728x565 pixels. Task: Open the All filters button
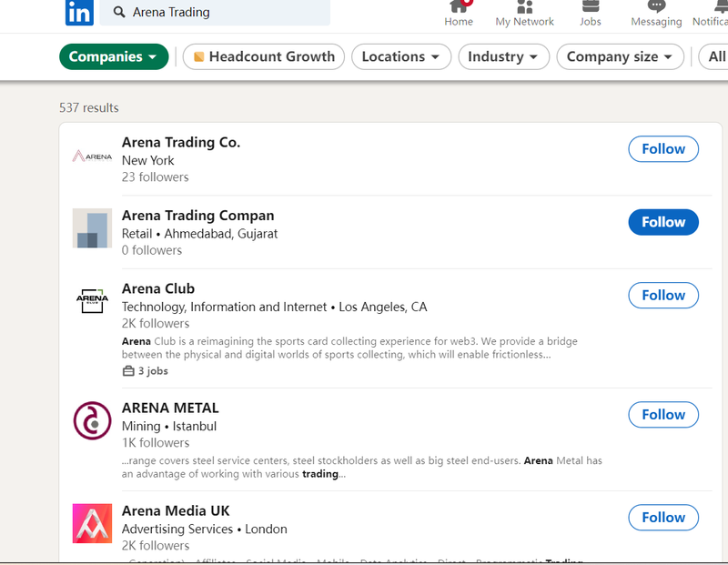(x=714, y=56)
